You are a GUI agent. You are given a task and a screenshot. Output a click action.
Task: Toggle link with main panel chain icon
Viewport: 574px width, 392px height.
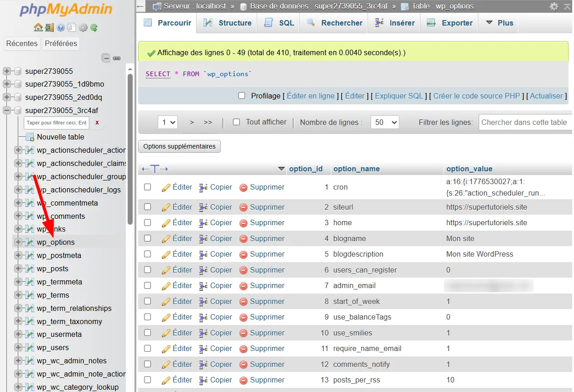117,58
